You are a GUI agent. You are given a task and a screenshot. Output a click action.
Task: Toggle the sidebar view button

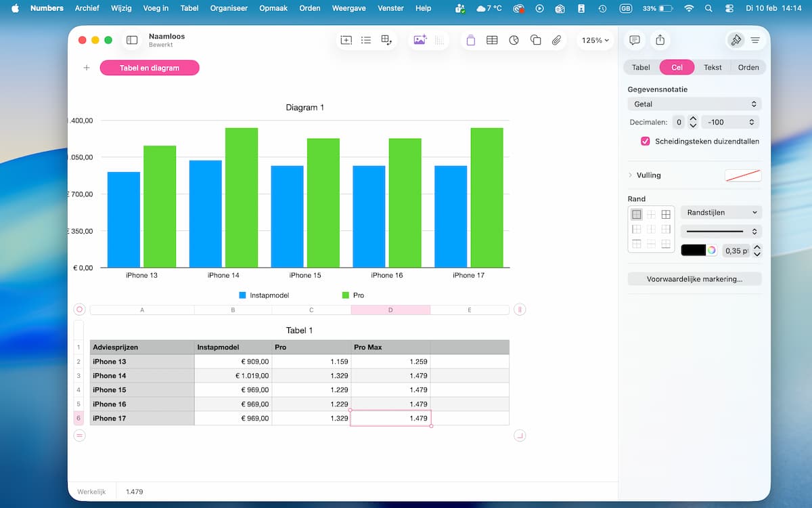(132, 41)
